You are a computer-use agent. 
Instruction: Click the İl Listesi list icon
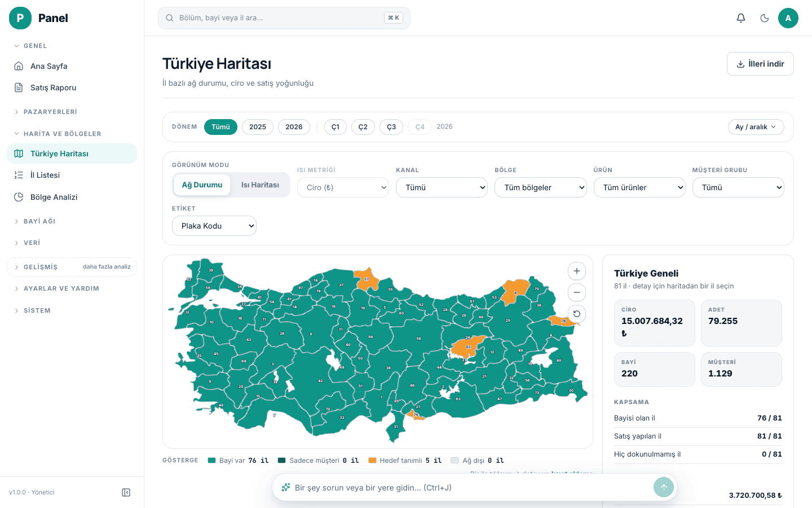coord(19,175)
